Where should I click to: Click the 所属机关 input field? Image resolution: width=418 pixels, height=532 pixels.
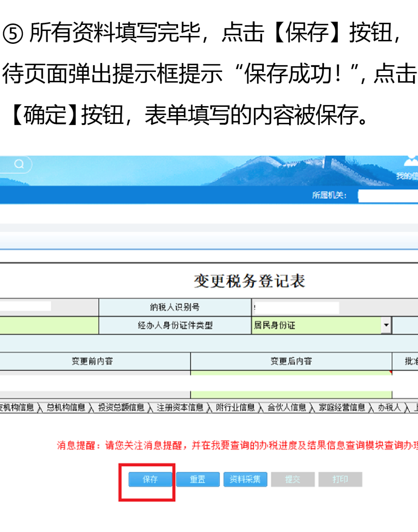pyautogui.click(x=388, y=196)
